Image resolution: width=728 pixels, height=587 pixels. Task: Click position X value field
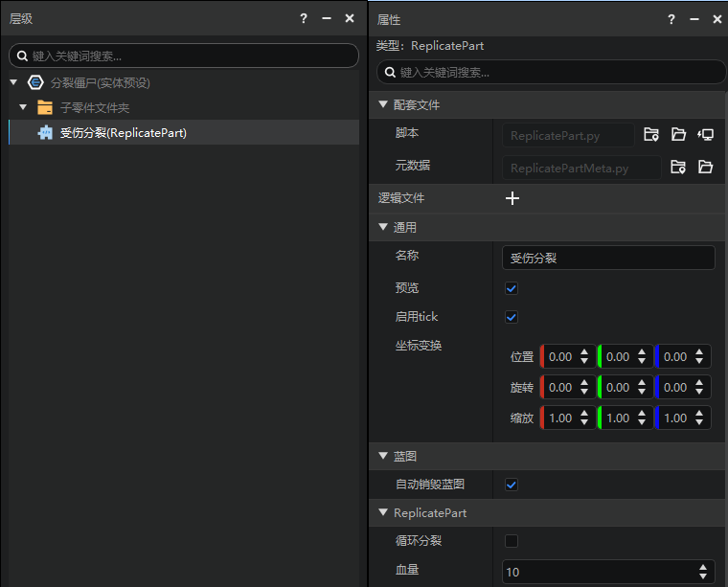[x=560, y=356]
